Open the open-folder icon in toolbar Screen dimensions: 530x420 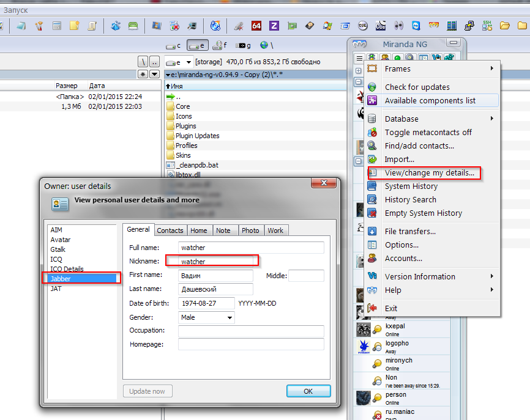click(x=505, y=26)
